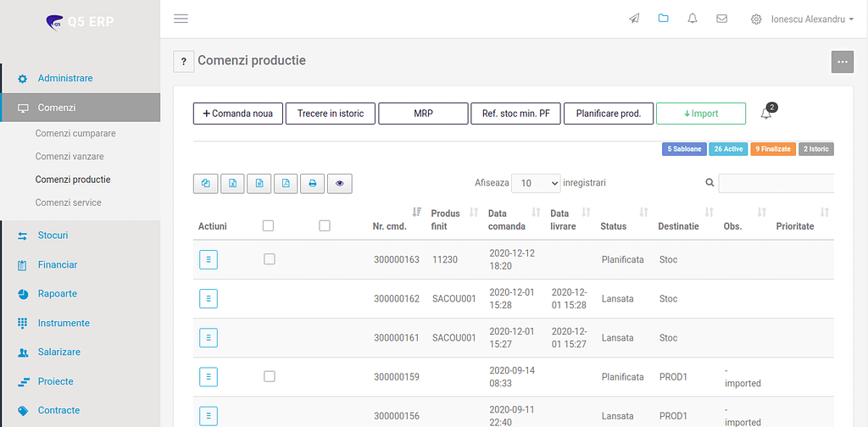The width and height of the screenshot is (868, 427).
Task: Export table to CSV file icon
Action: click(x=259, y=184)
